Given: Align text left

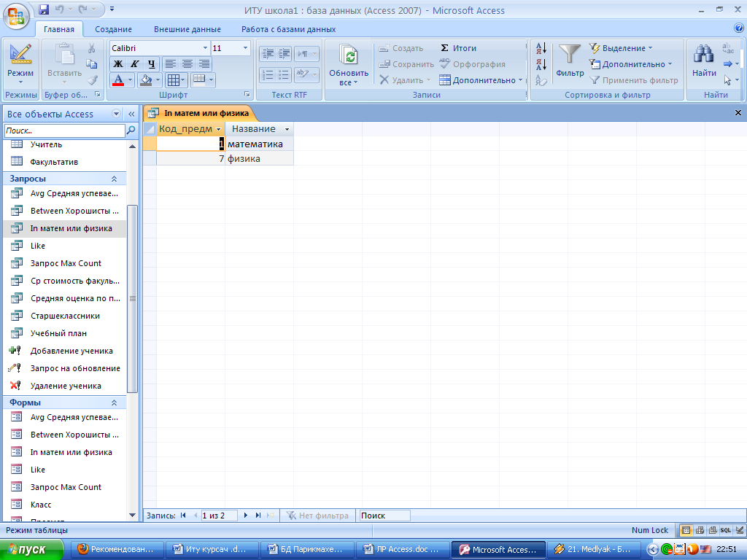Looking at the screenshot, I should point(171,64).
